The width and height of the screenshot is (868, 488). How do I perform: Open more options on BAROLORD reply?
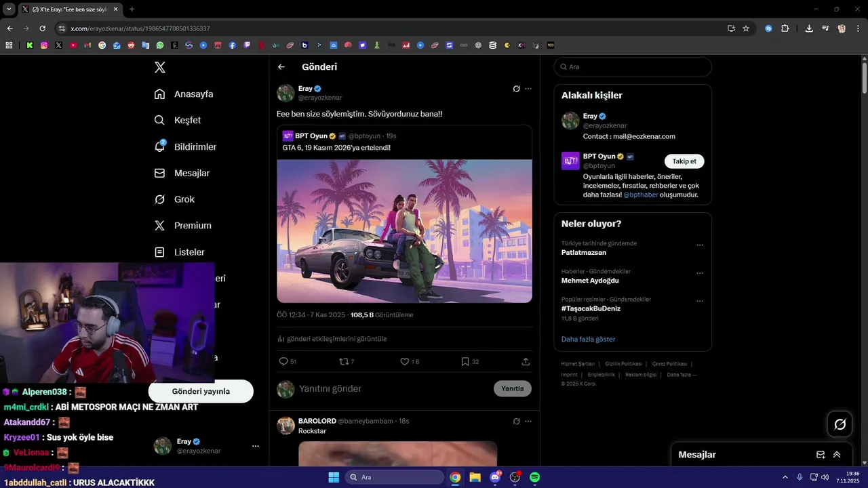pos(528,421)
